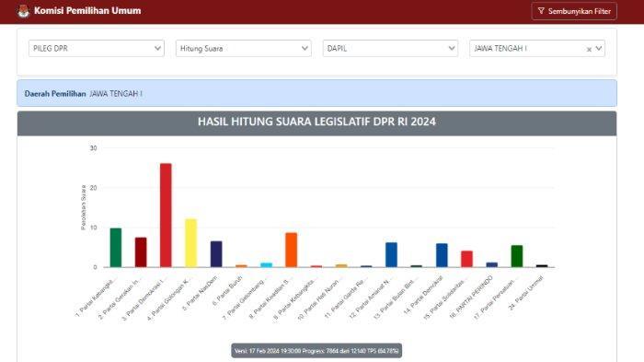
Task: Click '10. Partai Hati Nurani' axis label
Action: (x=320, y=298)
